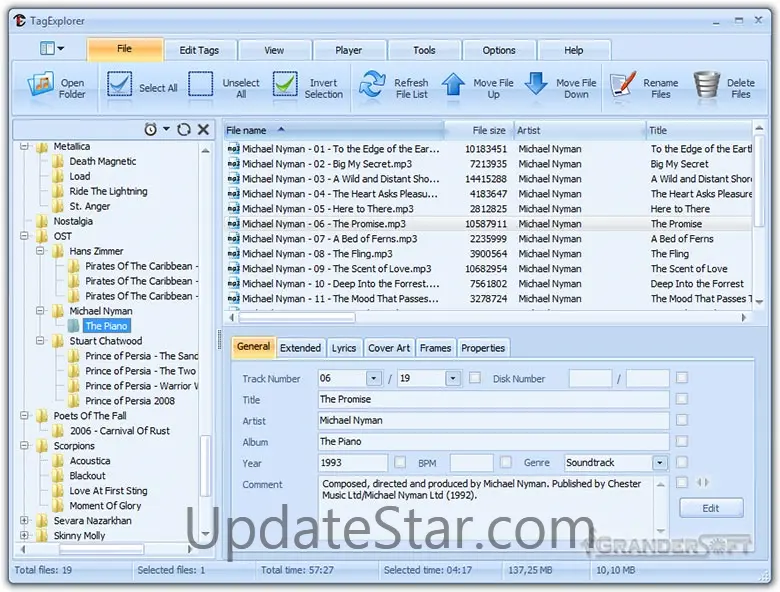Click the Invert Selection icon
The width and height of the screenshot is (780, 592).
tap(285, 84)
